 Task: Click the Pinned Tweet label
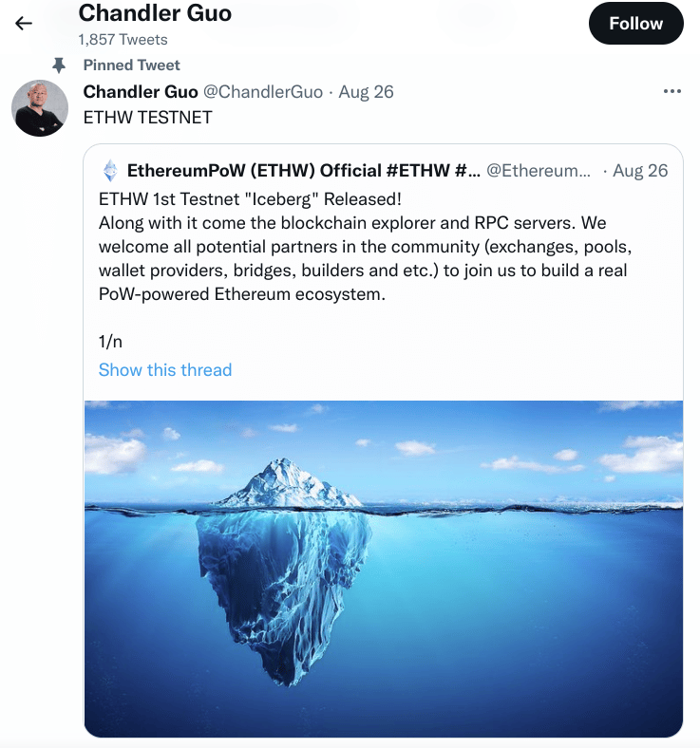click(132, 65)
